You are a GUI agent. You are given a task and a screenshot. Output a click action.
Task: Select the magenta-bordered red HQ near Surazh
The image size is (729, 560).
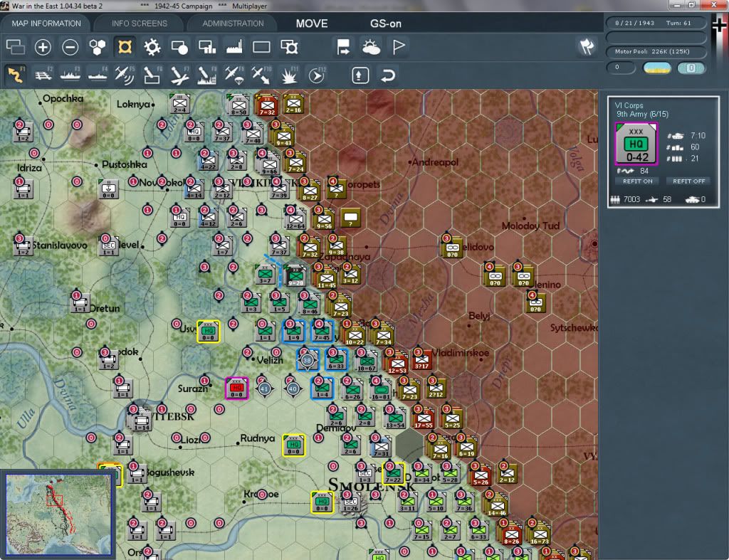tap(236, 389)
